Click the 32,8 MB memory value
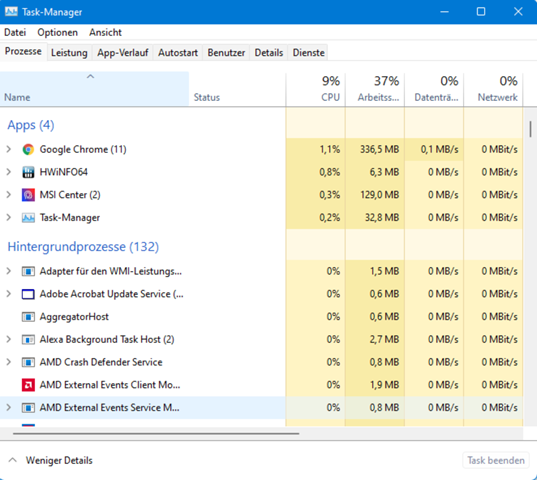537x480 pixels. pos(382,218)
